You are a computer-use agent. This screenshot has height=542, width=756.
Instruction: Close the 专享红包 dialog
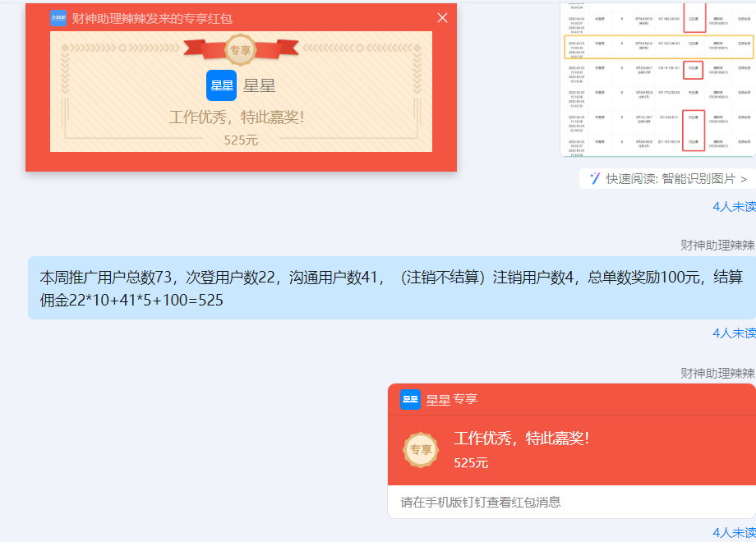click(442, 17)
